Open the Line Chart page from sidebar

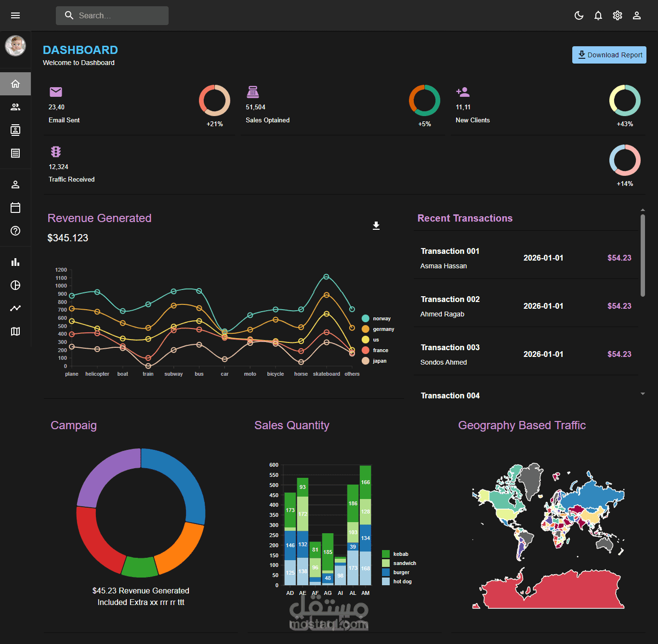15,308
